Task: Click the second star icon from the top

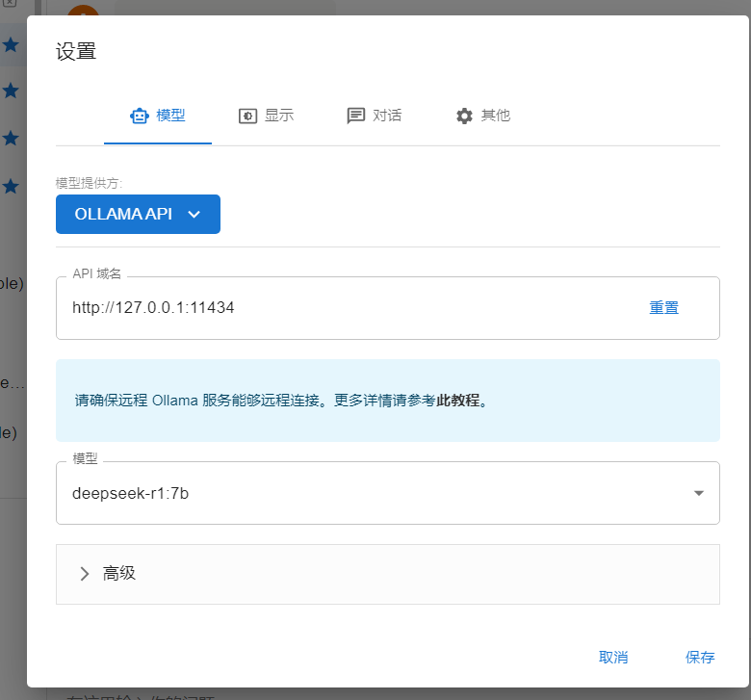Action: (x=11, y=91)
